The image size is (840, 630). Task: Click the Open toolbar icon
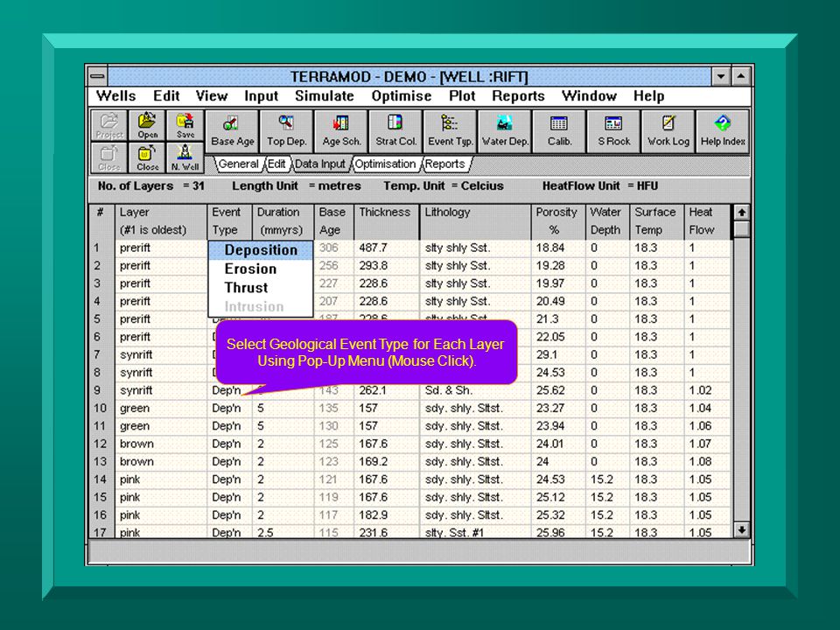(147, 125)
